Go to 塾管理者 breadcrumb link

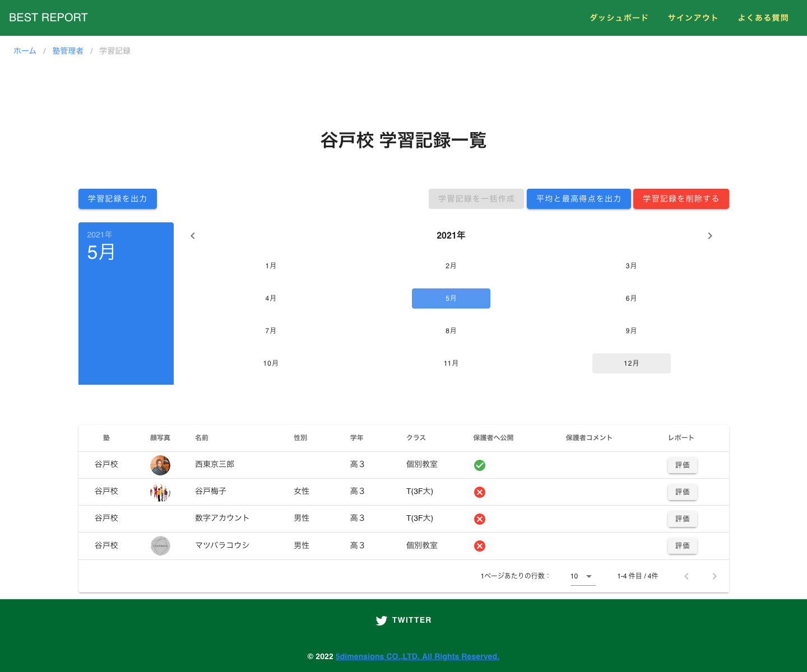point(68,51)
